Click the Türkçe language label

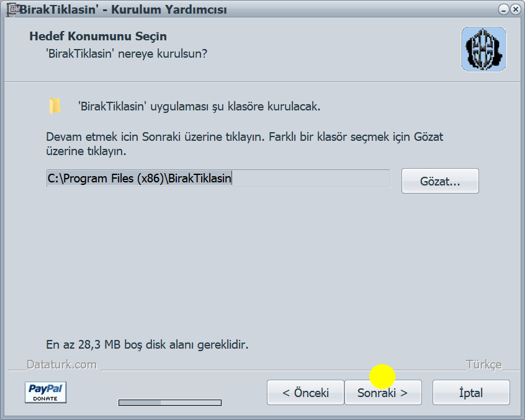tap(484, 364)
